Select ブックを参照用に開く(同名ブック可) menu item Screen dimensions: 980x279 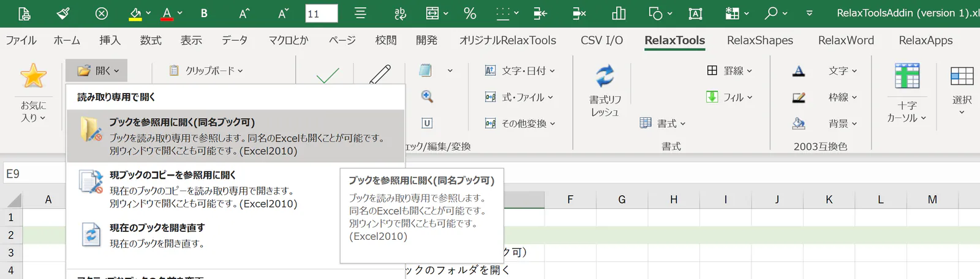coord(236,136)
